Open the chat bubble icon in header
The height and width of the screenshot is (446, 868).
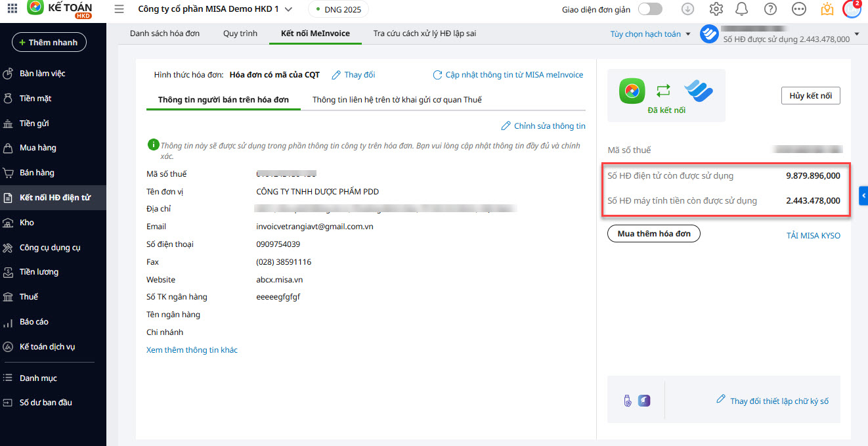click(798, 9)
